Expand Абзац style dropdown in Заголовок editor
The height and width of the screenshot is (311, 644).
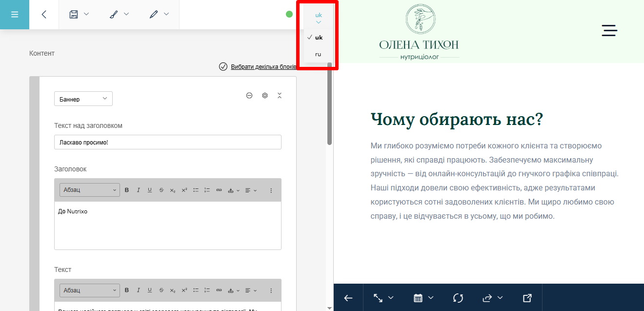pyautogui.click(x=90, y=190)
